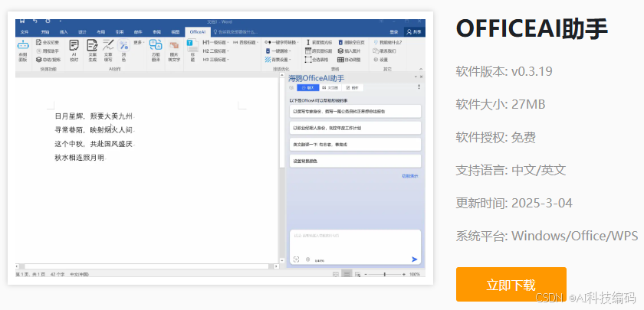Viewport: 644px width, 310px height.
Task: Open the H2 二级标题 dropdown
Action: click(x=215, y=51)
